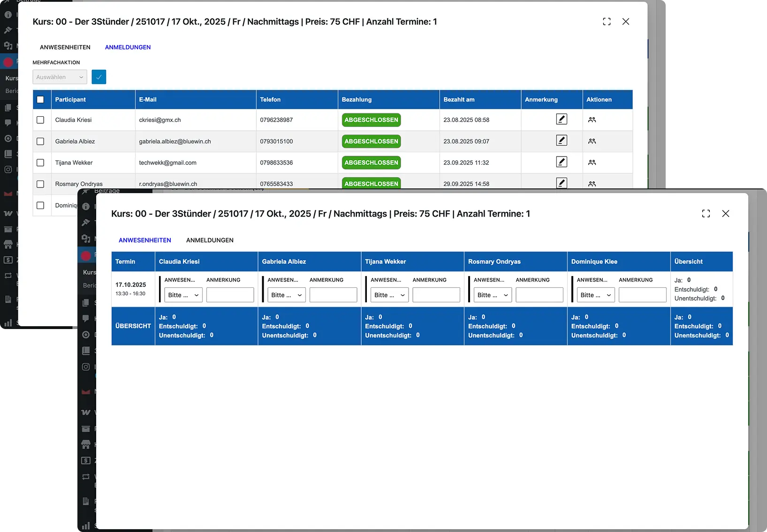
Task: Click the Anmerkung field for Gabriela Albiez
Action: [x=333, y=295]
